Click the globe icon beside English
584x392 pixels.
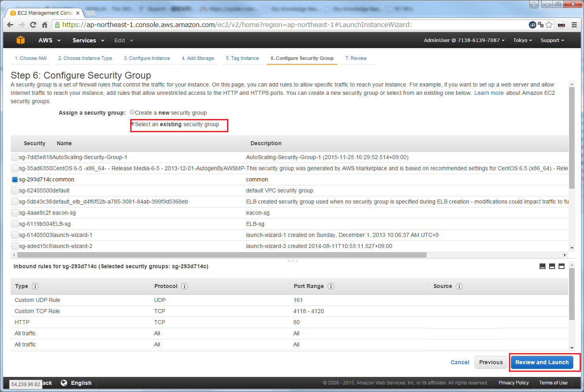[64, 383]
